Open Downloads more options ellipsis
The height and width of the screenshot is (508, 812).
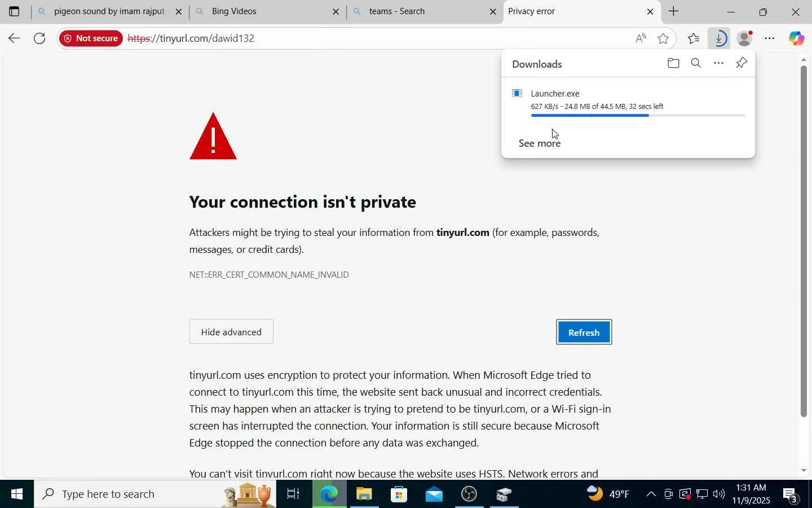tap(718, 63)
